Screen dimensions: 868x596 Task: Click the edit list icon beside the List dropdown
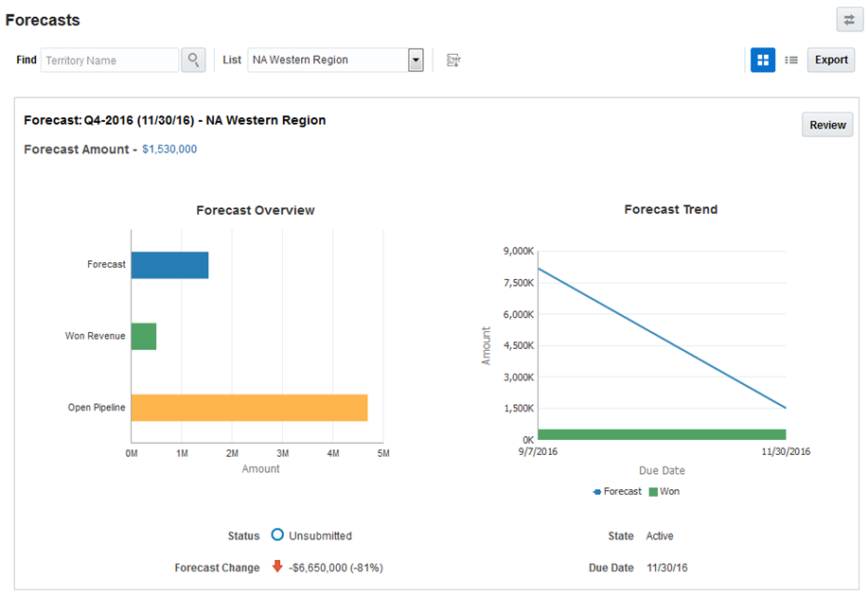[453, 61]
